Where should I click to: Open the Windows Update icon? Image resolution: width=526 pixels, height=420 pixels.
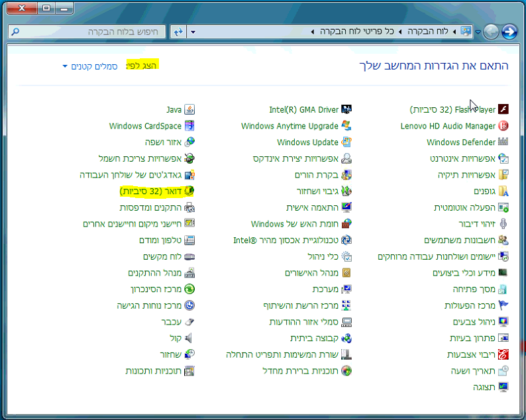346,142
